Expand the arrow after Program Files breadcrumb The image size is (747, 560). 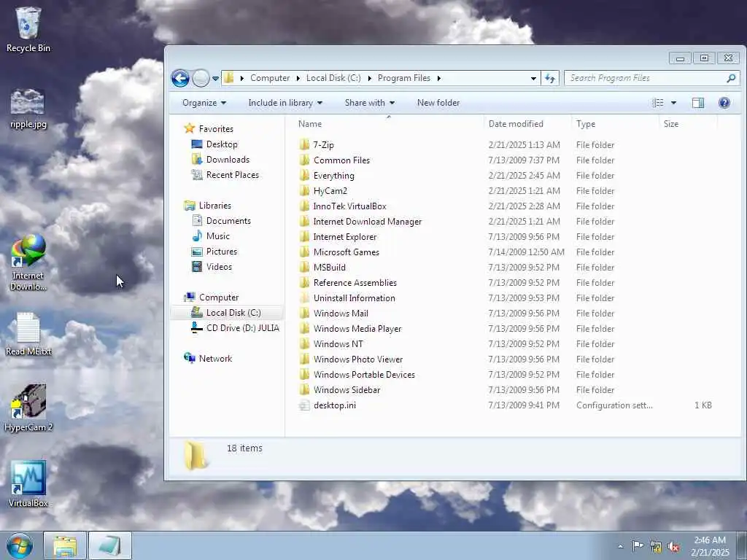(x=438, y=78)
